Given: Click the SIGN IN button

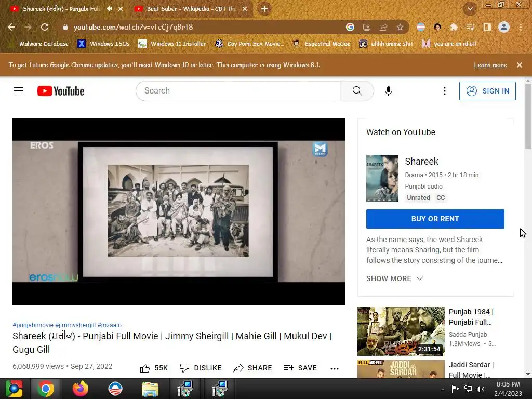Looking at the screenshot, I should 487,91.
